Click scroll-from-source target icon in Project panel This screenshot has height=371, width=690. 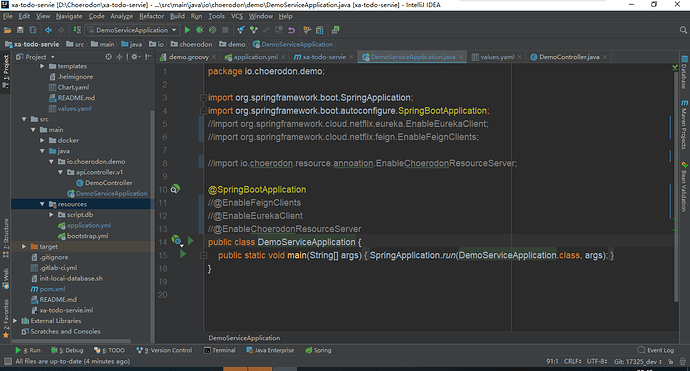click(x=108, y=57)
